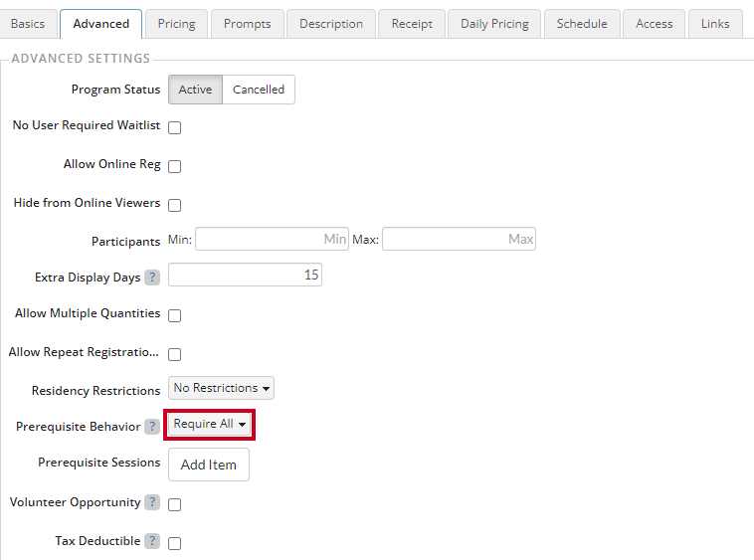The height and width of the screenshot is (560, 754).
Task: Go to the Prompts tab
Action: [x=247, y=24]
